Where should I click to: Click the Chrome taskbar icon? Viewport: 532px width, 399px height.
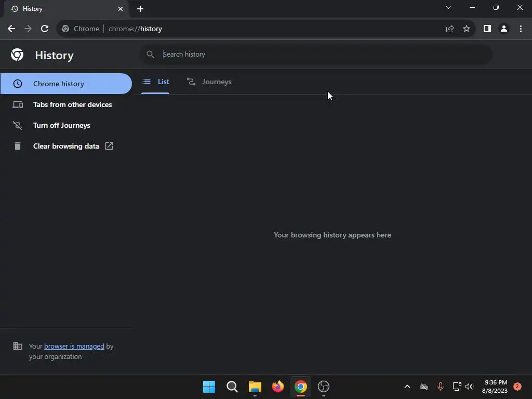click(x=301, y=387)
